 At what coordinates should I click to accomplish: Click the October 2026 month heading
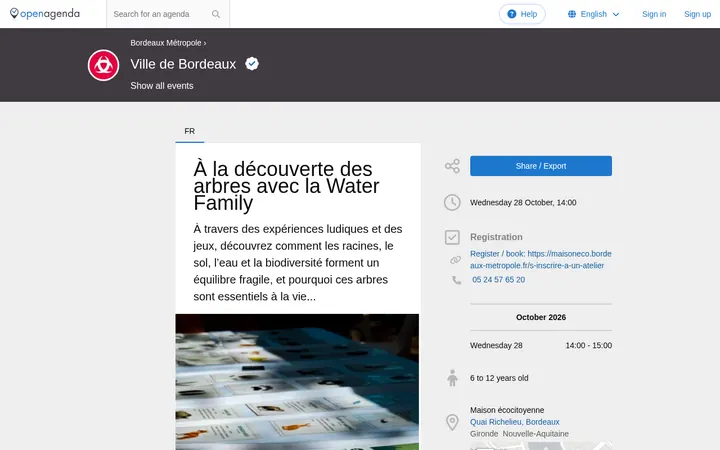tap(540, 317)
